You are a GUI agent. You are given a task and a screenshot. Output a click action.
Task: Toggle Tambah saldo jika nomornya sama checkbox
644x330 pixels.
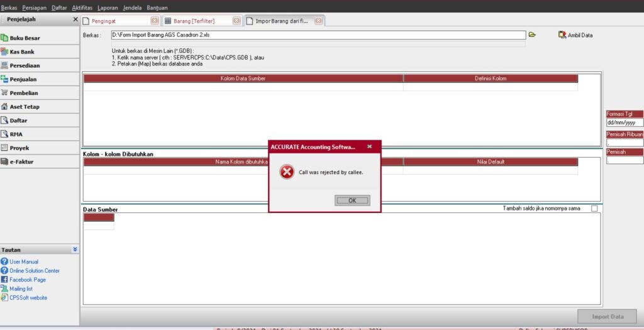[x=594, y=209]
